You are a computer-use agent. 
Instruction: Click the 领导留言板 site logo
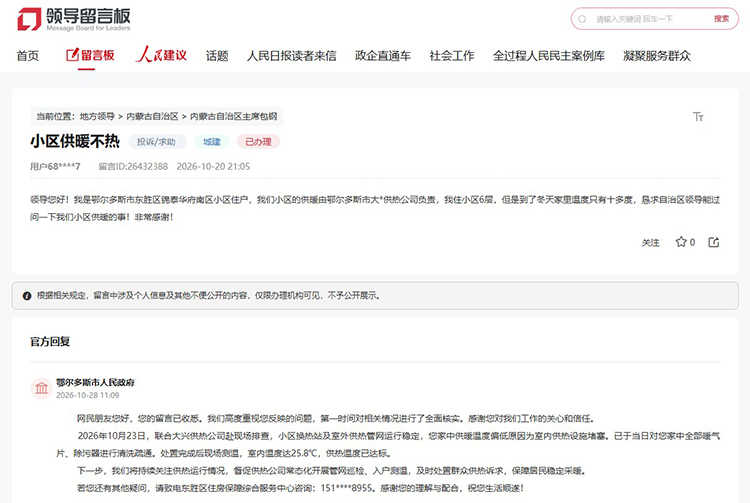74,19
